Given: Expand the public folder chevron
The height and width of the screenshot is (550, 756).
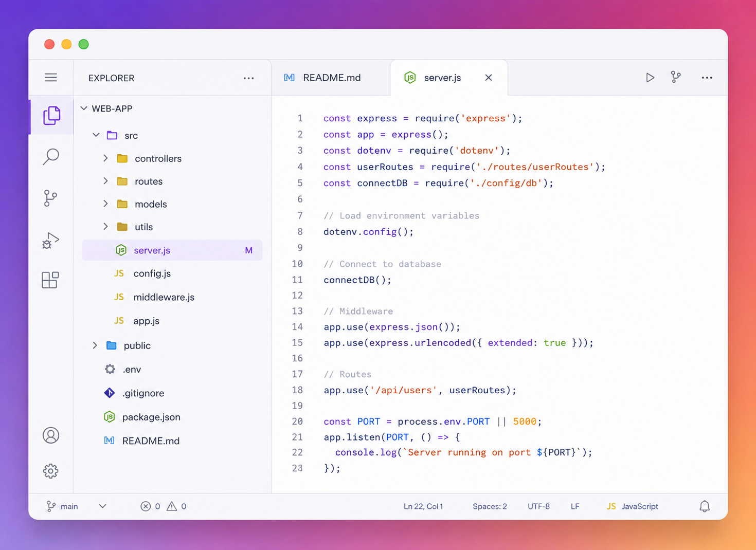Looking at the screenshot, I should 95,345.
